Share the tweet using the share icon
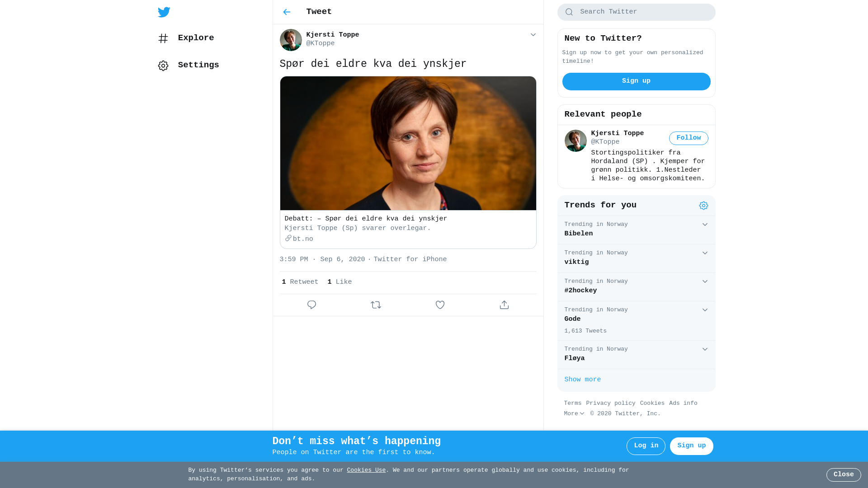 point(504,305)
